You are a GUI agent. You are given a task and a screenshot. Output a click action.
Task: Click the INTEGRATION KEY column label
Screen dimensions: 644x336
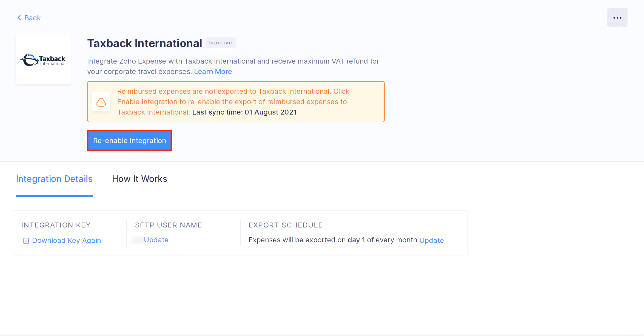[56, 225]
